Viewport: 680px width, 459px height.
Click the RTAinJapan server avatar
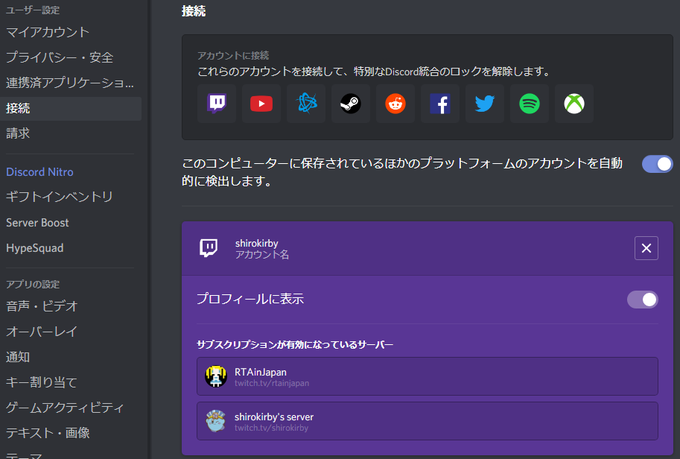[216, 376]
